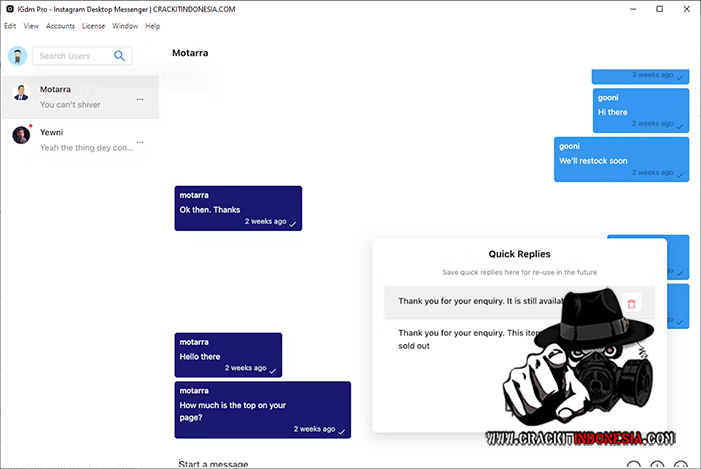Click the logged-in account avatar

coord(17,56)
